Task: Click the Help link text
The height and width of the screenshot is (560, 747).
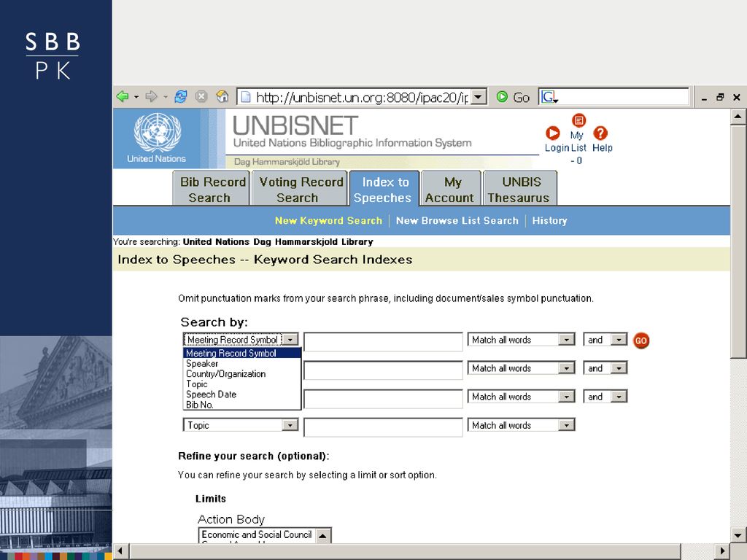Action: [602, 148]
